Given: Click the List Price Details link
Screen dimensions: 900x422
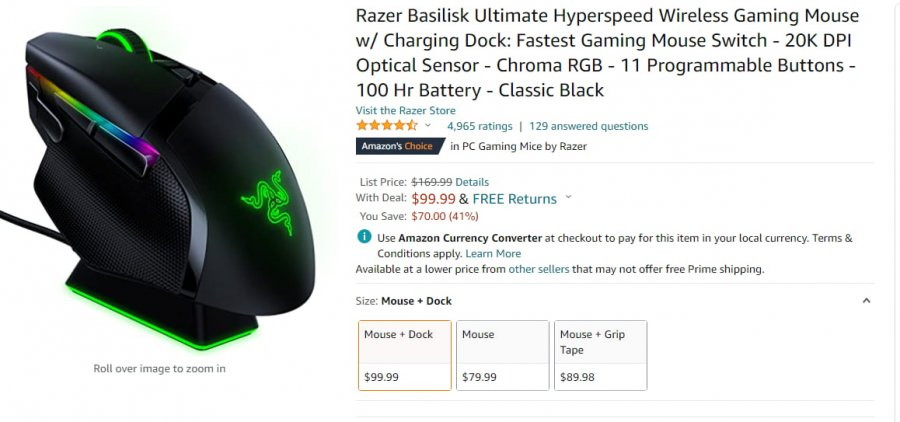Looking at the screenshot, I should pyautogui.click(x=472, y=183).
